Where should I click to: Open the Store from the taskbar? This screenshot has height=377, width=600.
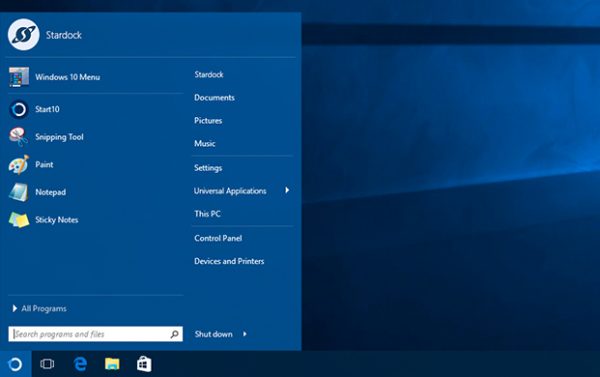coord(144,364)
